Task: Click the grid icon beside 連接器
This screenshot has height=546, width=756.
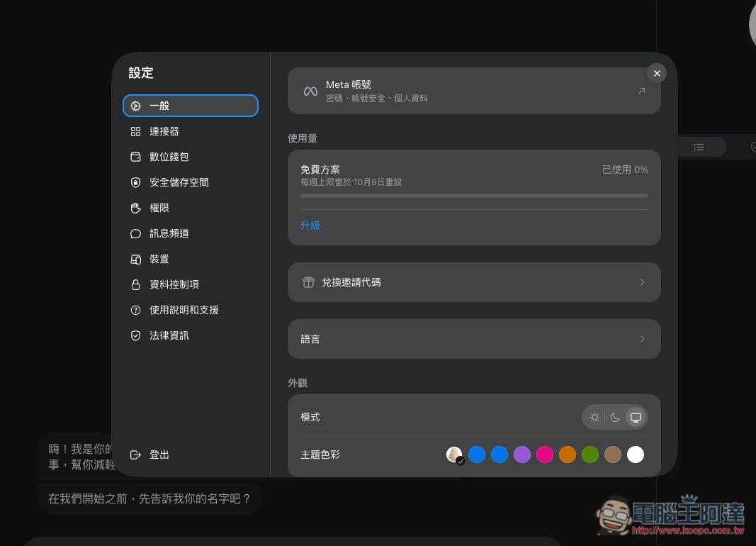Action: (135, 131)
